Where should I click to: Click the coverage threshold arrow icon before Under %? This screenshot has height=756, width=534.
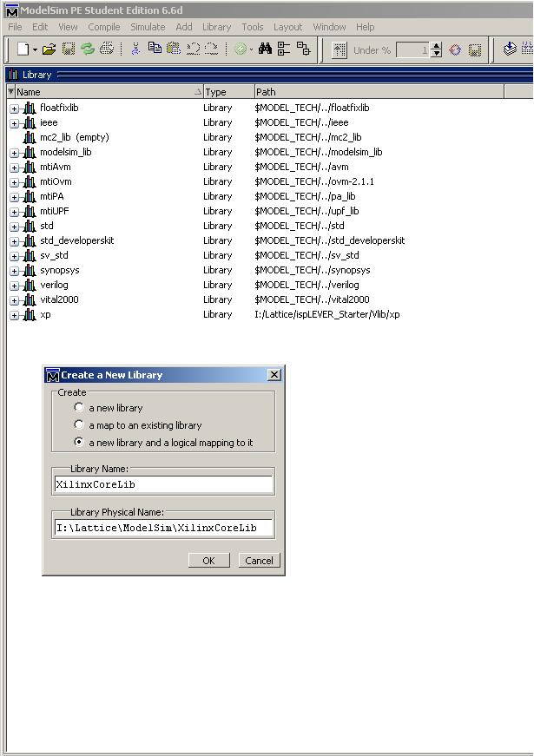coord(340,49)
